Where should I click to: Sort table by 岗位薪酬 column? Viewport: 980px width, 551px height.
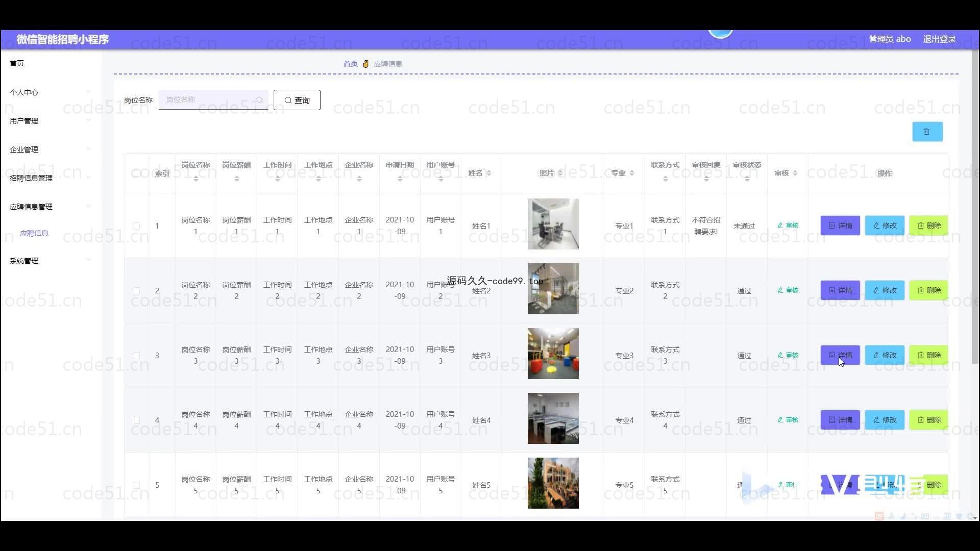(x=236, y=179)
